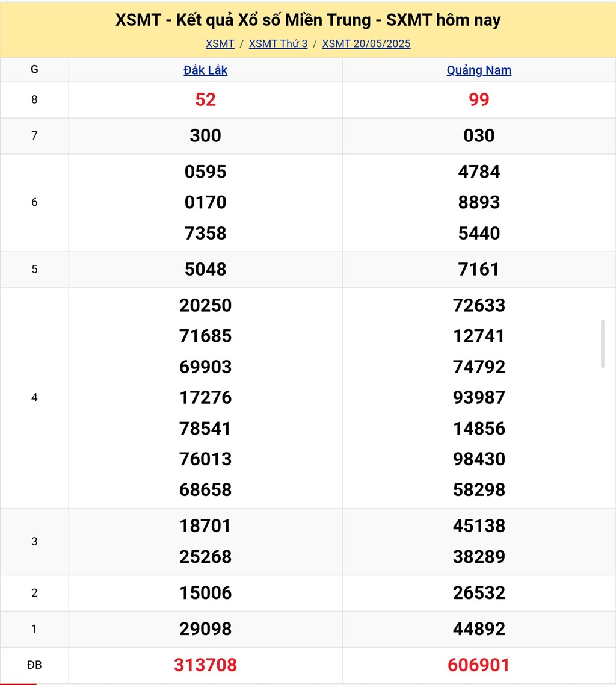Screen dimensions: 616x685
Task: Click the prize 5 number 5048
Action: (x=206, y=270)
